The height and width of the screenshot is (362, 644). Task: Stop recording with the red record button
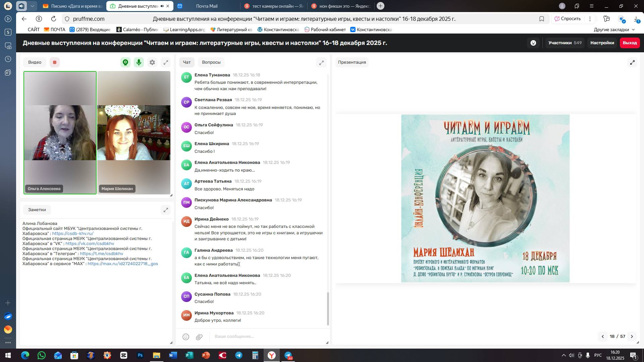[x=55, y=62]
